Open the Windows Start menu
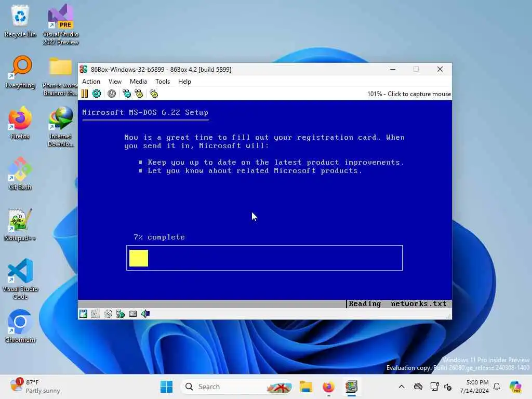 [167, 387]
